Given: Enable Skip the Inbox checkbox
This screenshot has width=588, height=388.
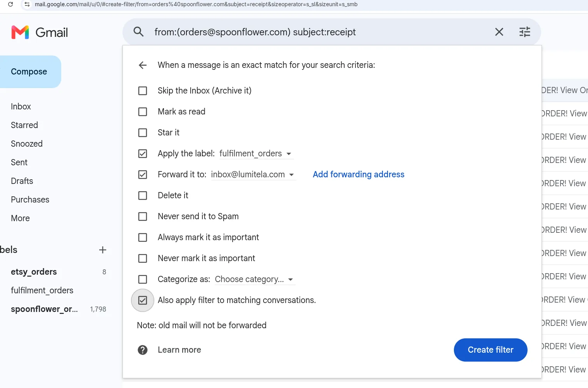Looking at the screenshot, I should (143, 91).
